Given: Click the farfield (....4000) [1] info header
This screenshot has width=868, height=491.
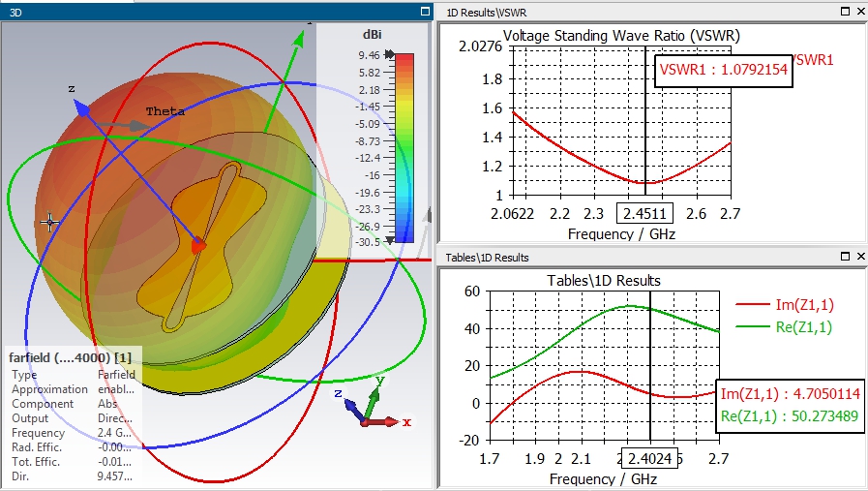Looking at the screenshot, I should click(x=71, y=357).
